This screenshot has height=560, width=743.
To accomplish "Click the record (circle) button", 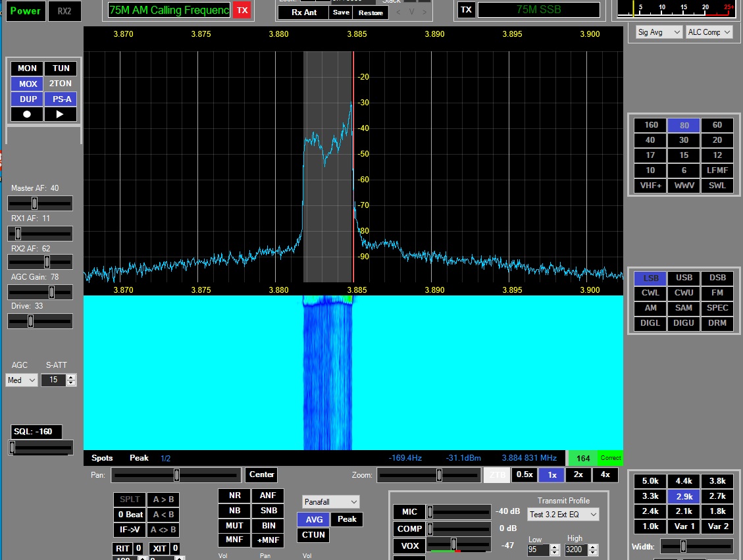I will [x=27, y=115].
